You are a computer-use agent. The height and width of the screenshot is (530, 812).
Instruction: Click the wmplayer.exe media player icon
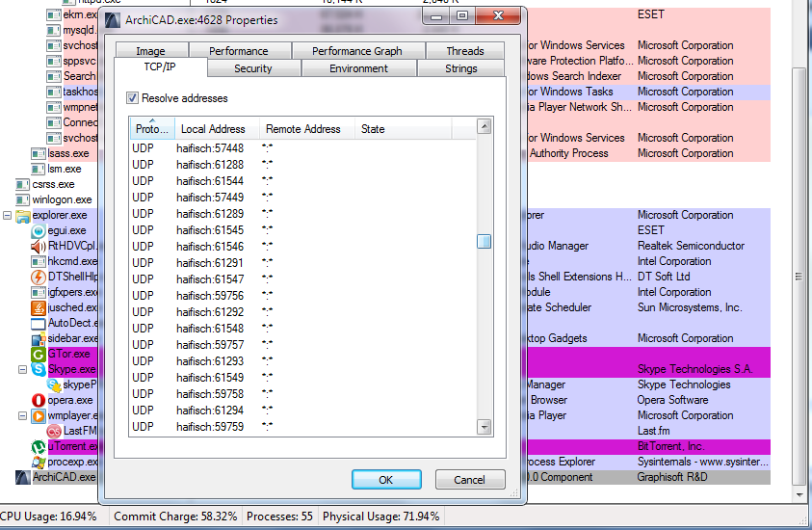click(x=39, y=416)
